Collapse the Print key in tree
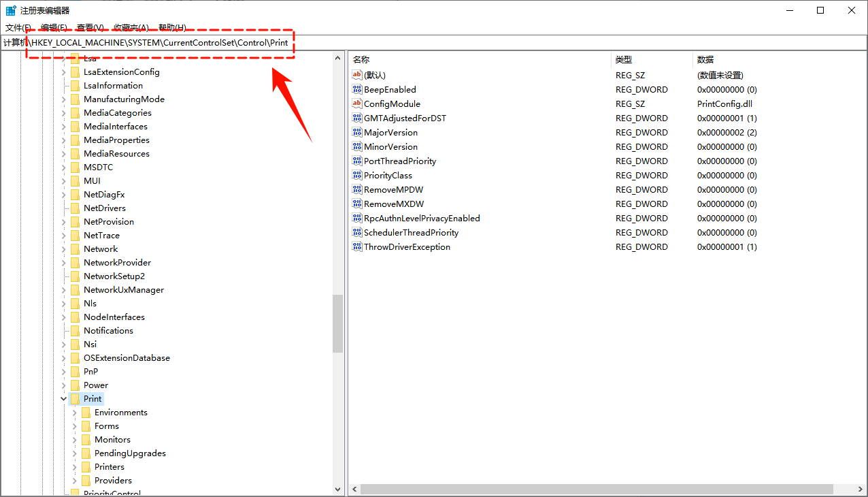This screenshot has width=868, height=497. [x=64, y=399]
